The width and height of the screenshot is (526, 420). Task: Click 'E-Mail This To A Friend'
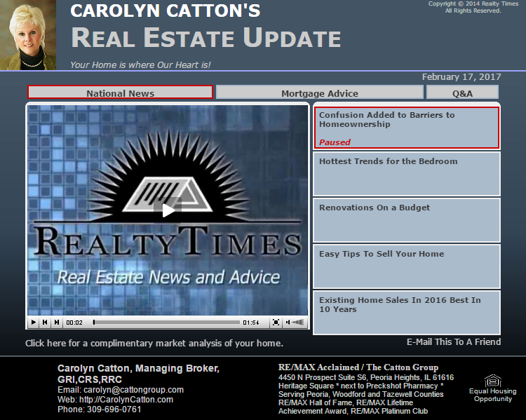coord(454,342)
